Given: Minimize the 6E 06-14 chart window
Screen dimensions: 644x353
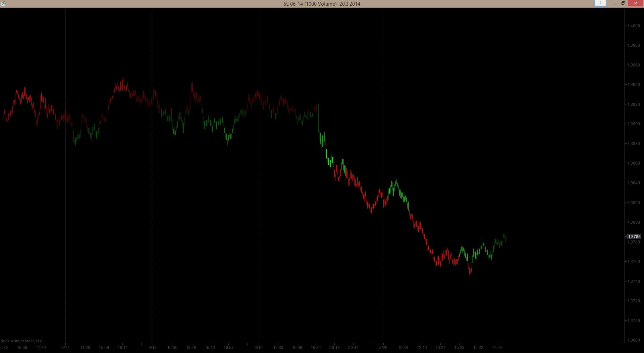Looking at the screenshot, I should [x=614, y=4].
